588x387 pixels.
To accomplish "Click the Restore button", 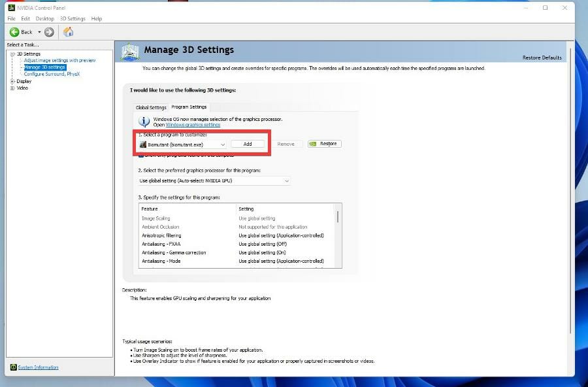I will click(325, 144).
